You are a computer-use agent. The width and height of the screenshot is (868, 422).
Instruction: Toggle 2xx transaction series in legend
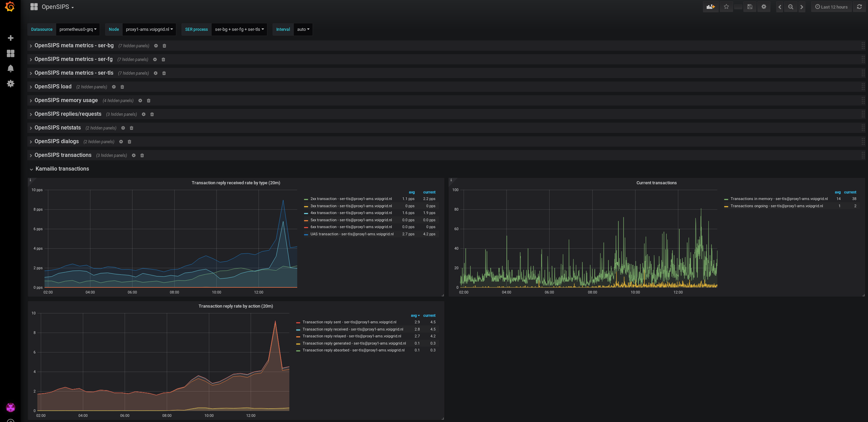pos(351,199)
